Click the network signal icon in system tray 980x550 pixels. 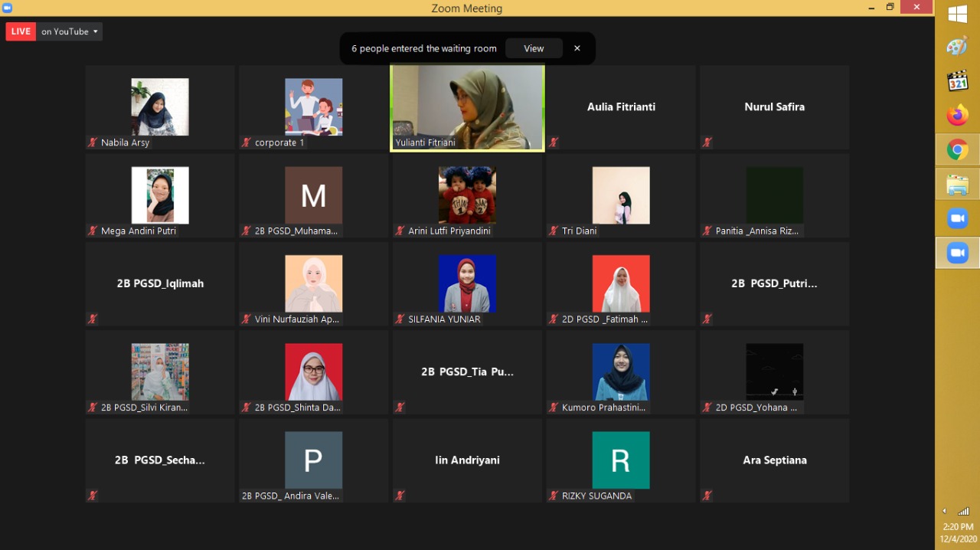pos(964,511)
